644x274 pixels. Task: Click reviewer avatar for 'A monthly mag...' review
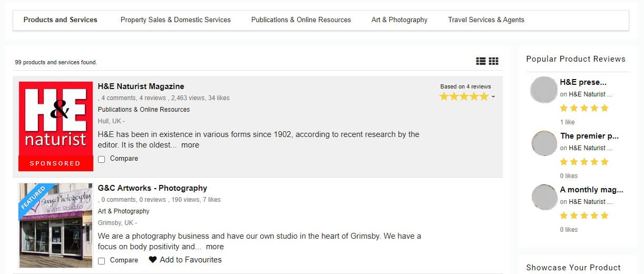click(x=544, y=197)
